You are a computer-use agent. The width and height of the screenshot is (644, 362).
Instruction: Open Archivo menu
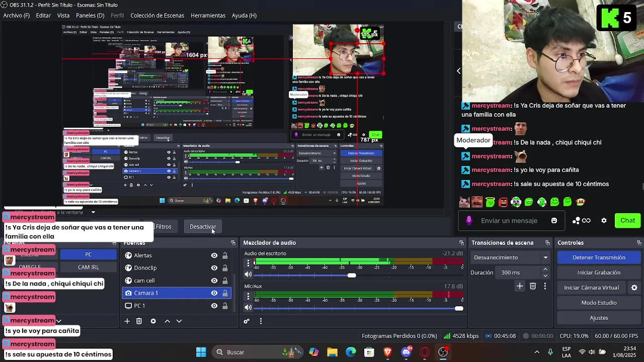(x=17, y=16)
